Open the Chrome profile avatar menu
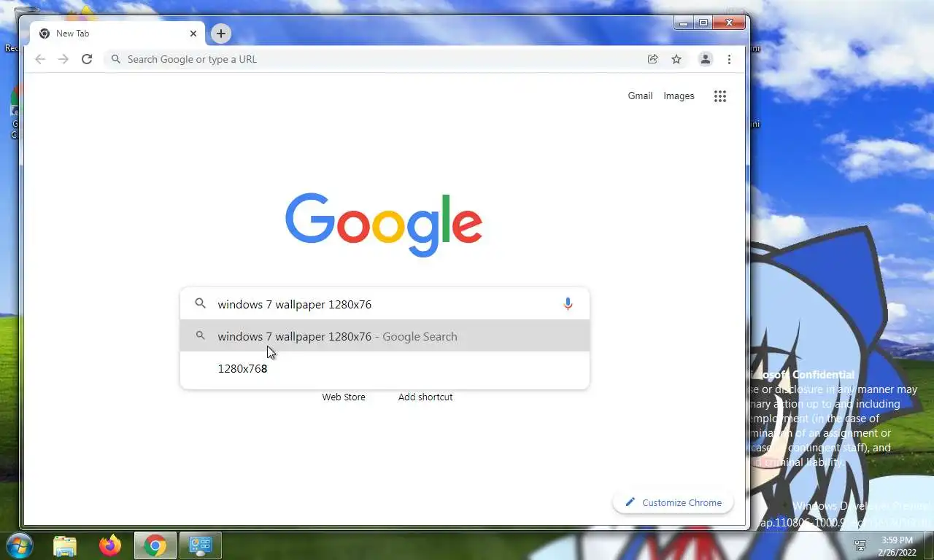Viewport: 934px width, 560px height. tap(706, 59)
